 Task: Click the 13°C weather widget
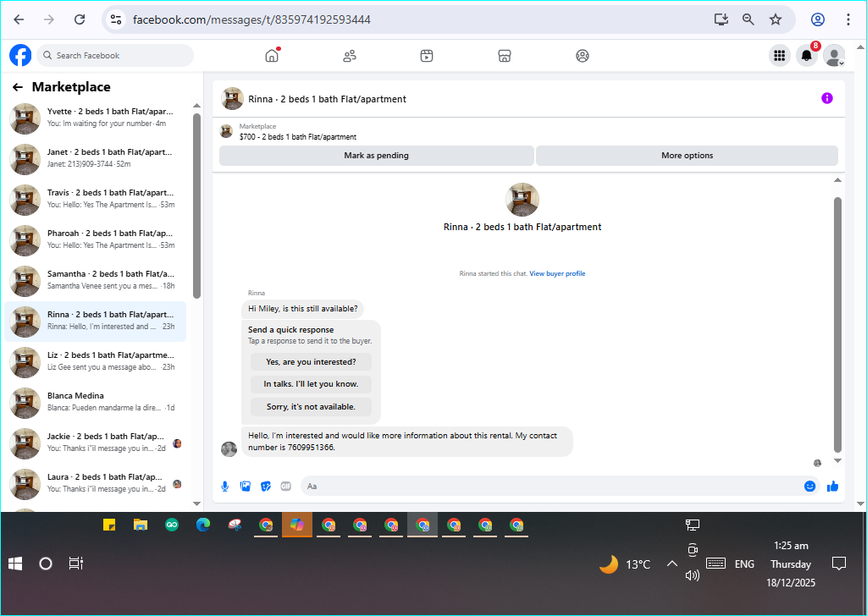[625, 564]
